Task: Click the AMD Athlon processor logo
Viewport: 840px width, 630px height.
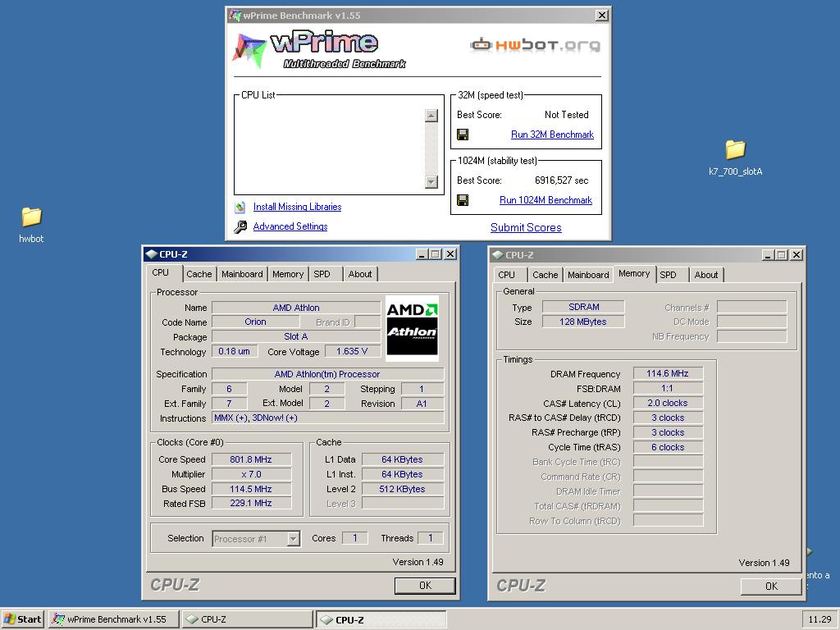Action: 413,328
